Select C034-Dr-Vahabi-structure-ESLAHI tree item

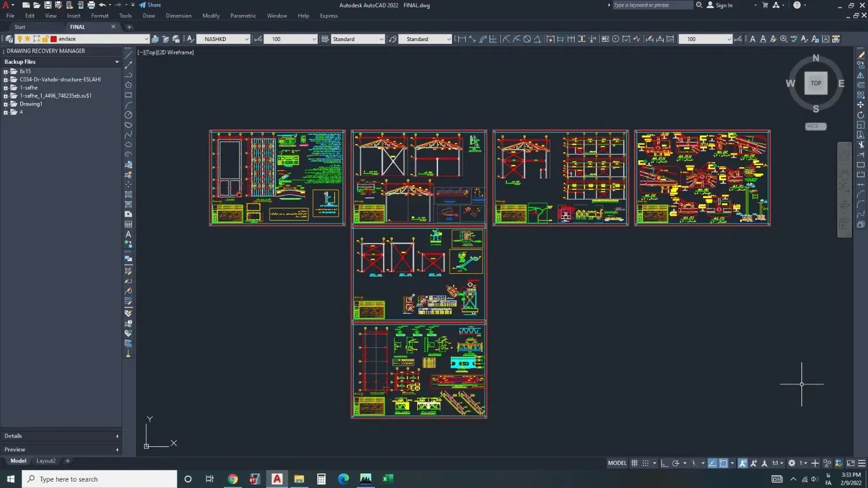point(60,80)
